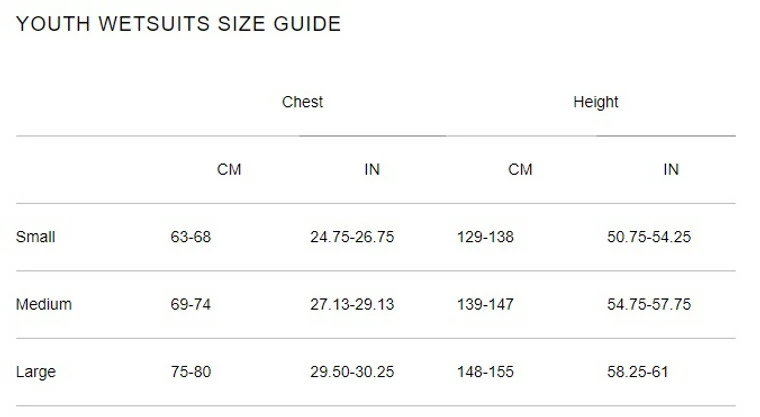Click the 29.50-30.25 chest inches cell
760x417 pixels.
pos(352,372)
